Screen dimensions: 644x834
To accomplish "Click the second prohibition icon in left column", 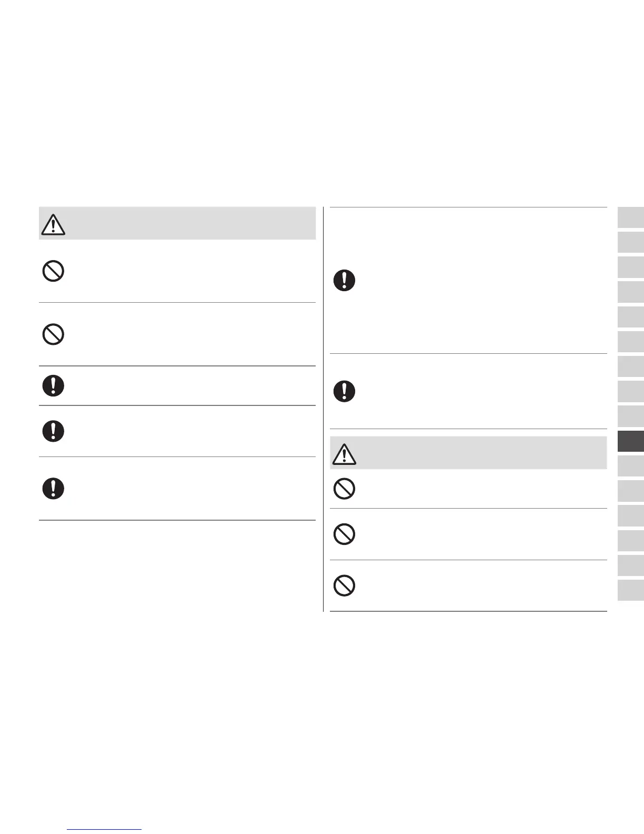I will (x=53, y=334).
